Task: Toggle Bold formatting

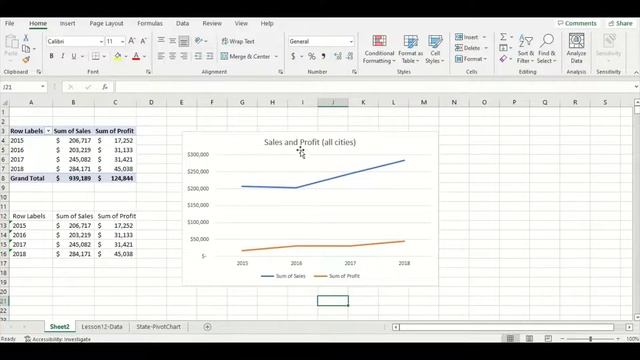Action: pyautogui.click(x=51, y=56)
